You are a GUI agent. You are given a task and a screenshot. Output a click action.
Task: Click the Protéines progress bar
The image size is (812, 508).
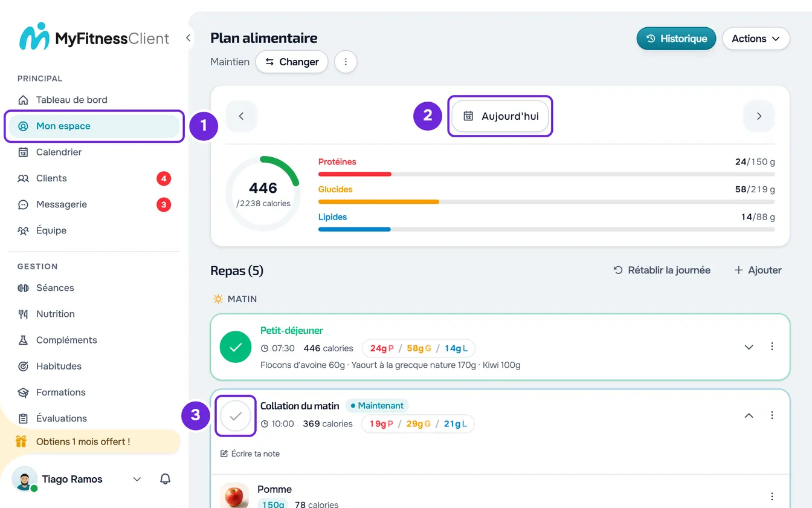546,174
